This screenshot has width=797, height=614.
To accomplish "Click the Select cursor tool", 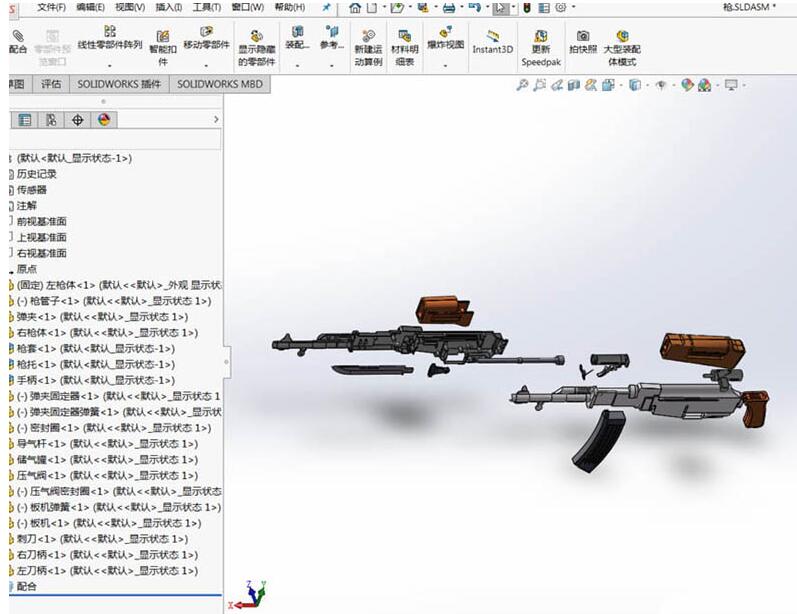I will coord(500,8).
